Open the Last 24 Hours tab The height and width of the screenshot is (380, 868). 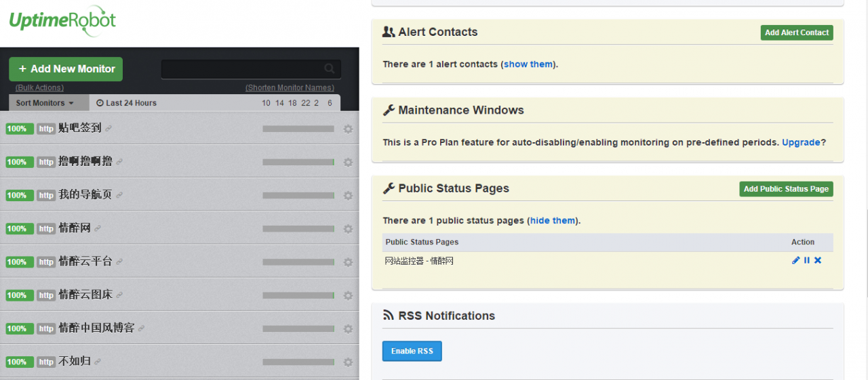tap(126, 103)
